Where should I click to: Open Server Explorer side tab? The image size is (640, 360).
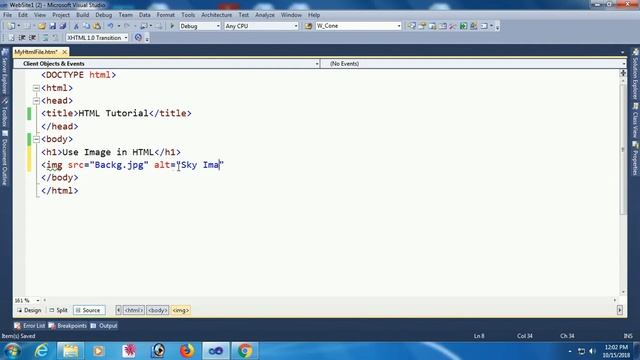click(x=5, y=72)
